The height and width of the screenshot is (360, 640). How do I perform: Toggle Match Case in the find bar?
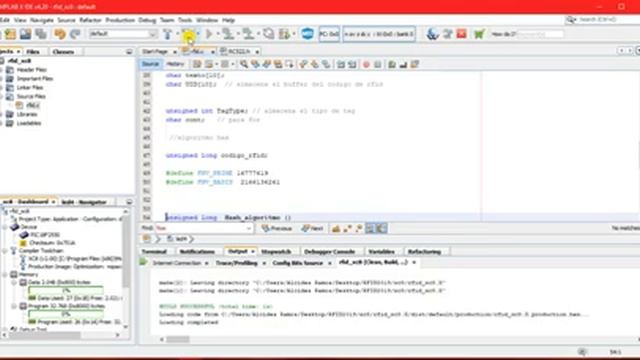[336, 229]
